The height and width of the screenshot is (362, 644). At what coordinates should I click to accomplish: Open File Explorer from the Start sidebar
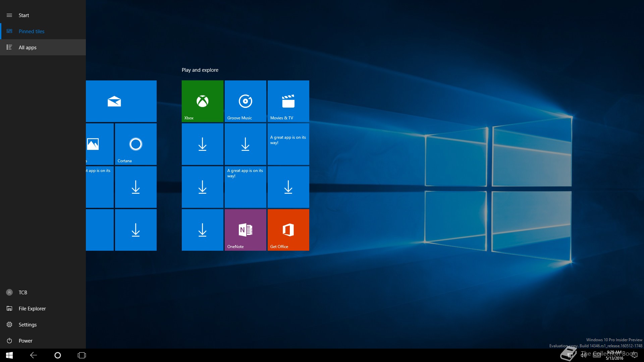pyautogui.click(x=32, y=309)
